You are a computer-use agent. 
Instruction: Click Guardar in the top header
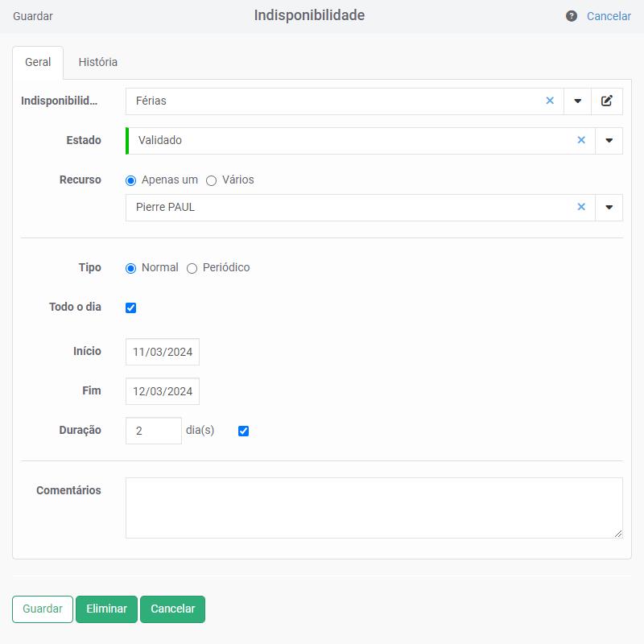[x=33, y=16]
